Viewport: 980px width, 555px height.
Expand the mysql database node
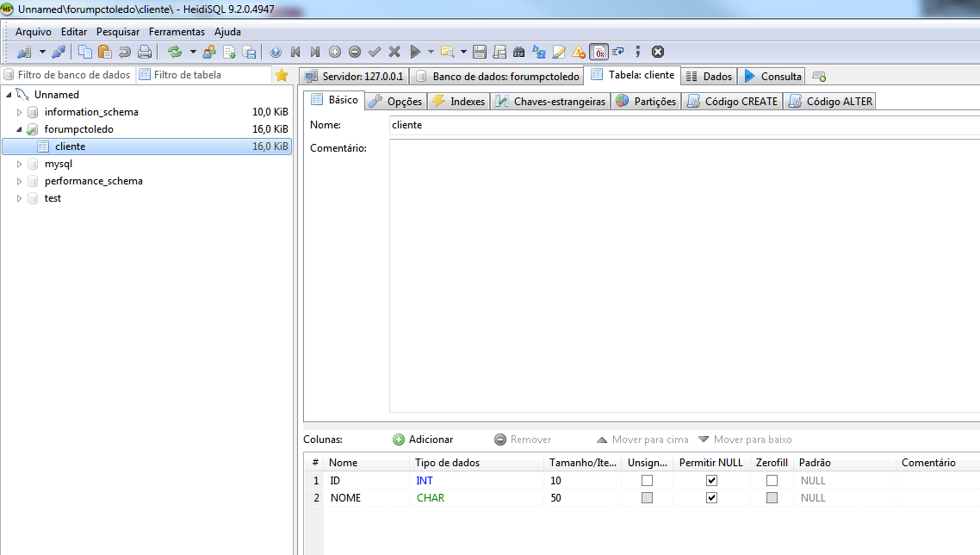click(x=19, y=164)
